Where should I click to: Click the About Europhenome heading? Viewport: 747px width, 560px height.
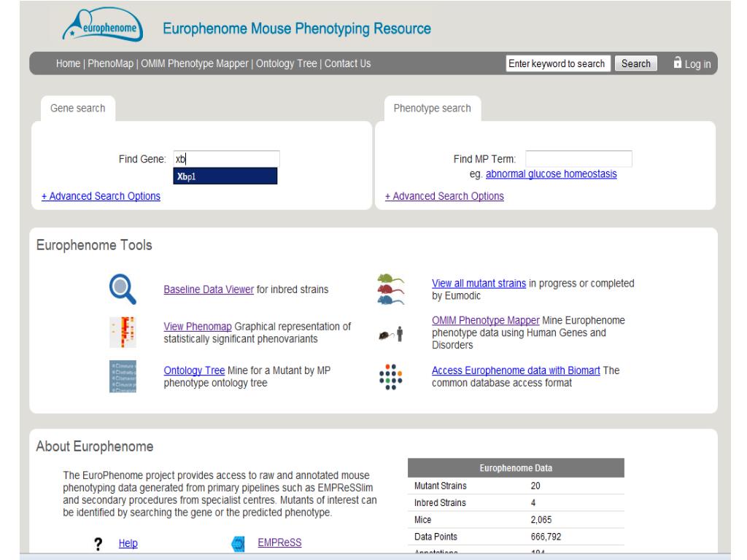coord(95,447)
